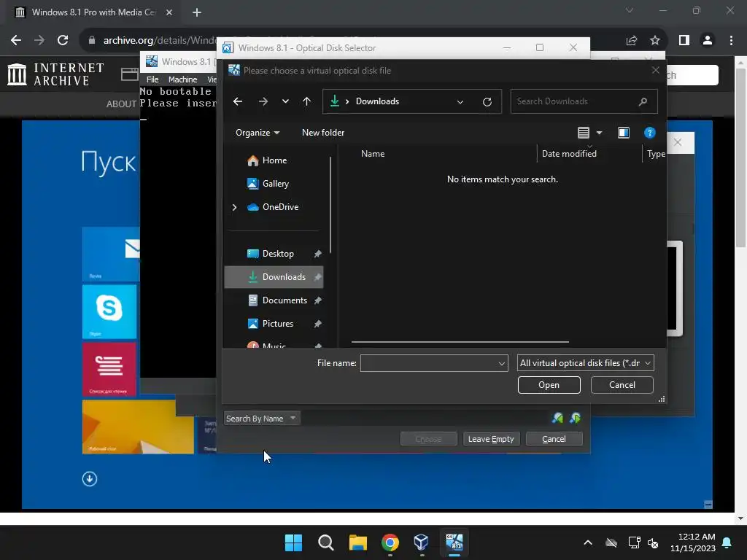
Task: Change the file list view layout
Action: coord(584,133)
